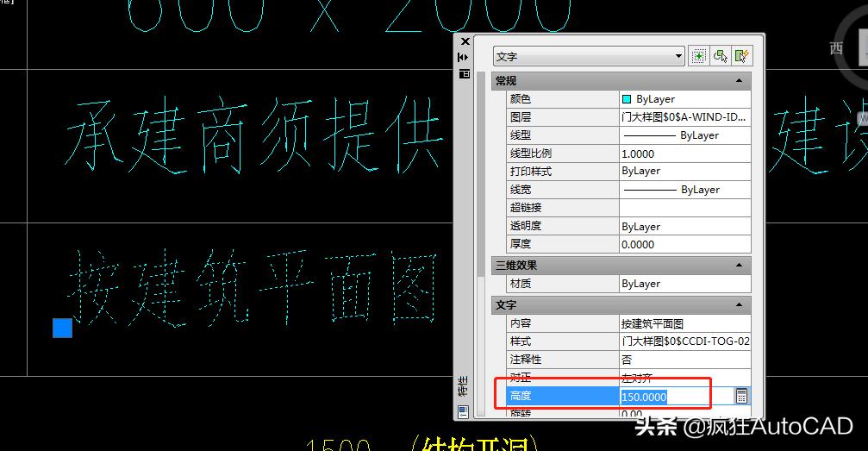Viewport: 868px width, 451px height.
Task: Click the 高度 property label
Action: click(x=521, y=396)
